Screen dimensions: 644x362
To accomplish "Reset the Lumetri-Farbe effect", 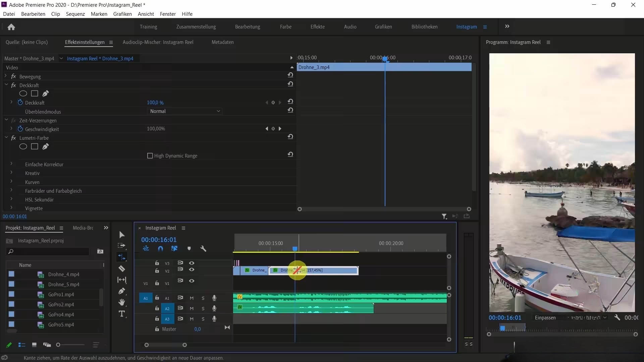I will [290, 137].
